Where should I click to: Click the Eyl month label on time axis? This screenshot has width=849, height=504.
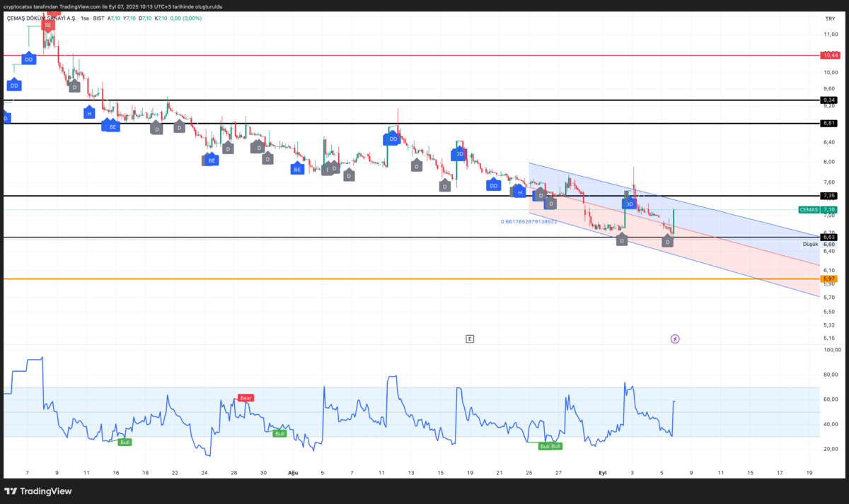coord(603,471)
